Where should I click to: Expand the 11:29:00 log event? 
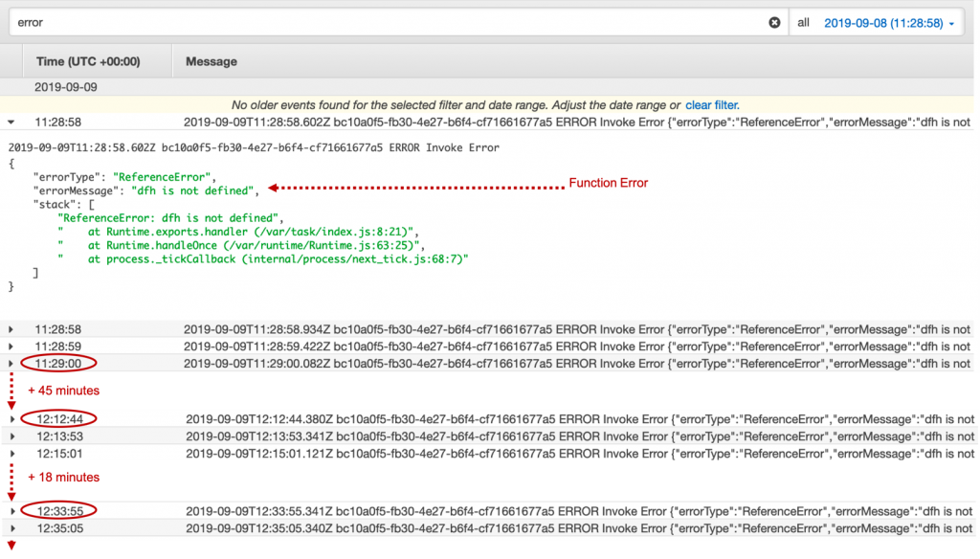[11, 363]
